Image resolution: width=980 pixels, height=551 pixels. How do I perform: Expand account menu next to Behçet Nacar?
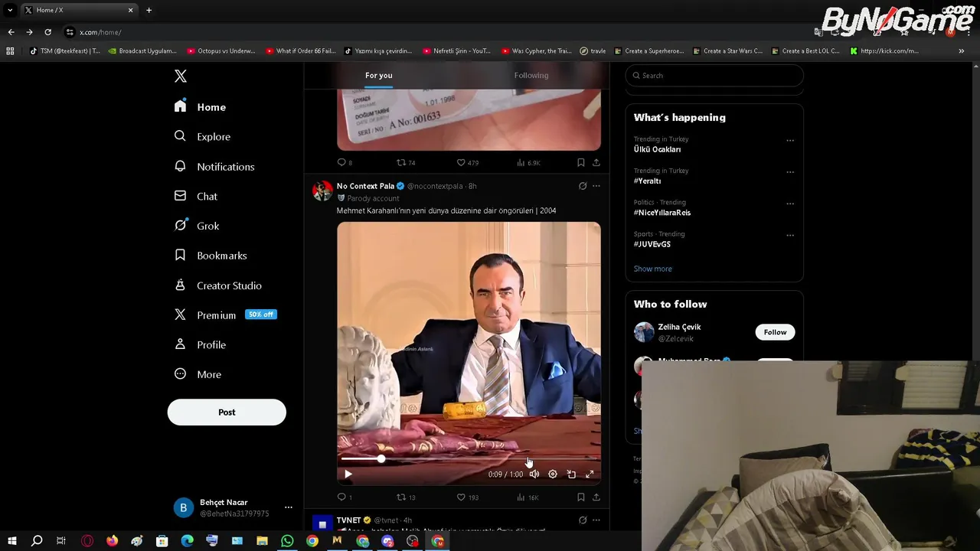pyautogui.click(x=289, y=507)
